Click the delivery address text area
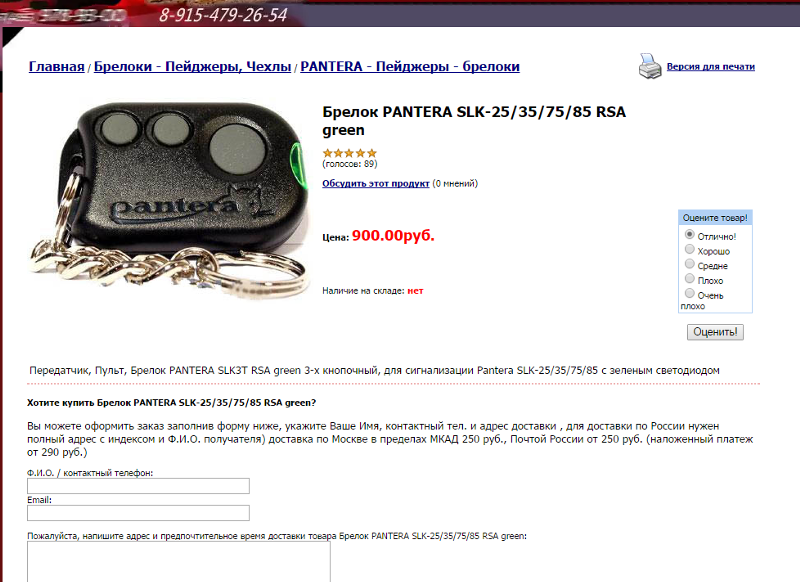The width and height of the screenshot is (800, 582). click(x=179, y=561)
